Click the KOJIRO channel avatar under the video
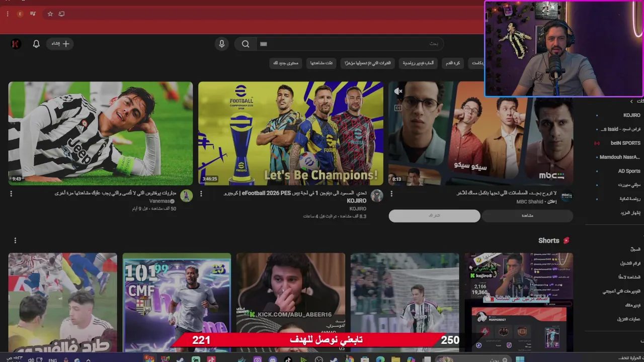644x362 pixels. pos(377,196)
